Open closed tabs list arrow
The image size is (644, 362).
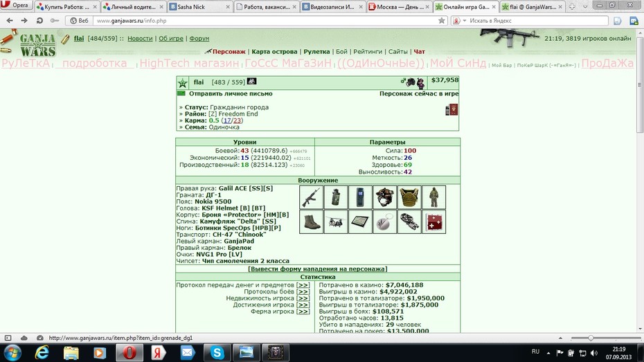pos(585,6)
